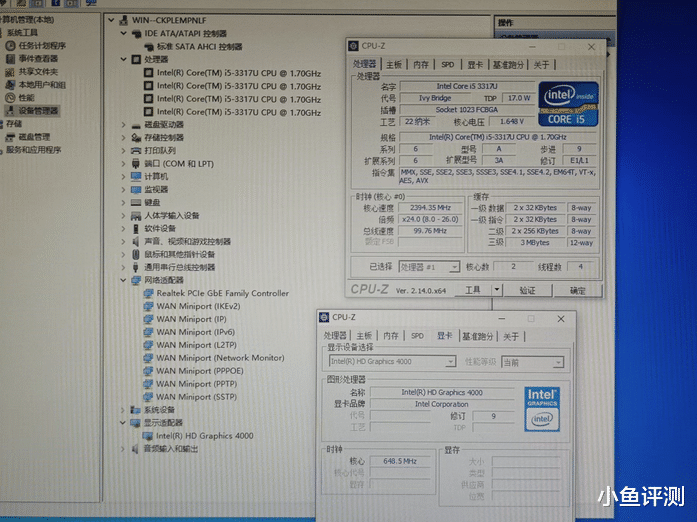Click the Event Viewer (事件查看器) icon
Viewport: 697px width, 522px height.
[10, 59]
